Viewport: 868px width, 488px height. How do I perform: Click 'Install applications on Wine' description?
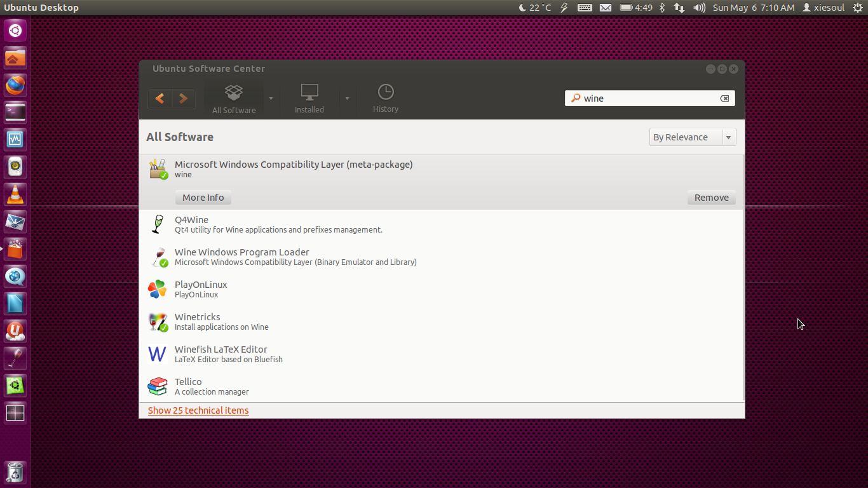pyautogui.click(x=222, y=327)
